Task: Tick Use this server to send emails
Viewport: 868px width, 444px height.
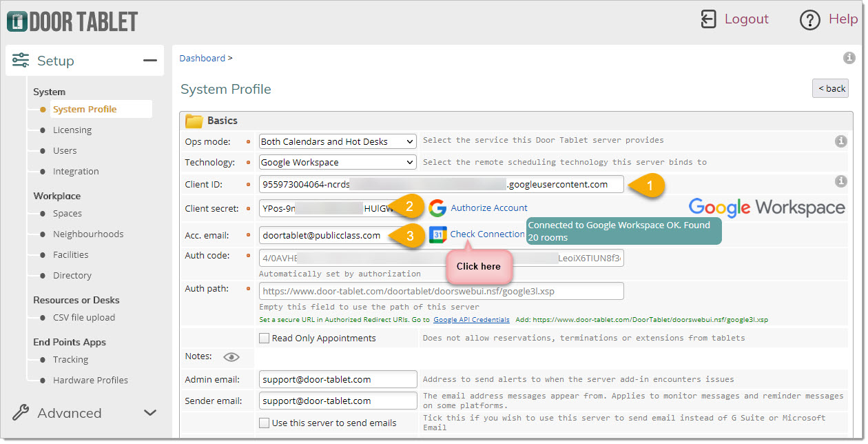Action: coord(264,423)
